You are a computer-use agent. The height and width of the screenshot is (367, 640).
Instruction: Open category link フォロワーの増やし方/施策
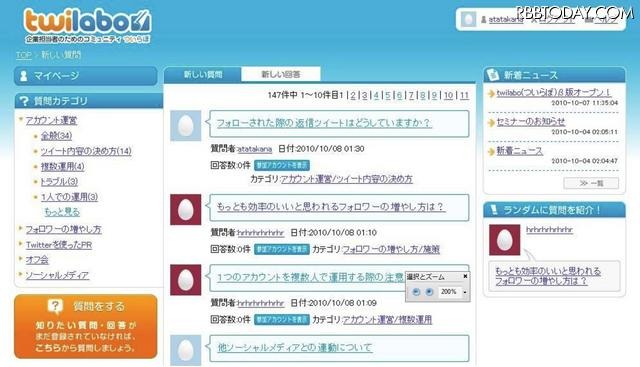391,249
